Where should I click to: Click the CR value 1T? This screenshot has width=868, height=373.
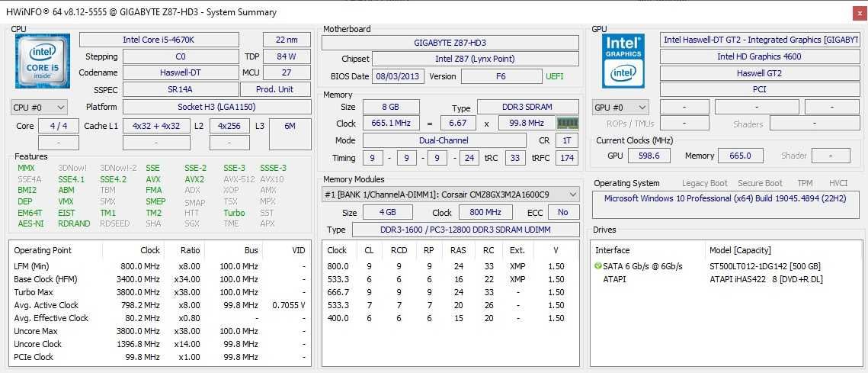pyautogui.click(x=567, y=140)
